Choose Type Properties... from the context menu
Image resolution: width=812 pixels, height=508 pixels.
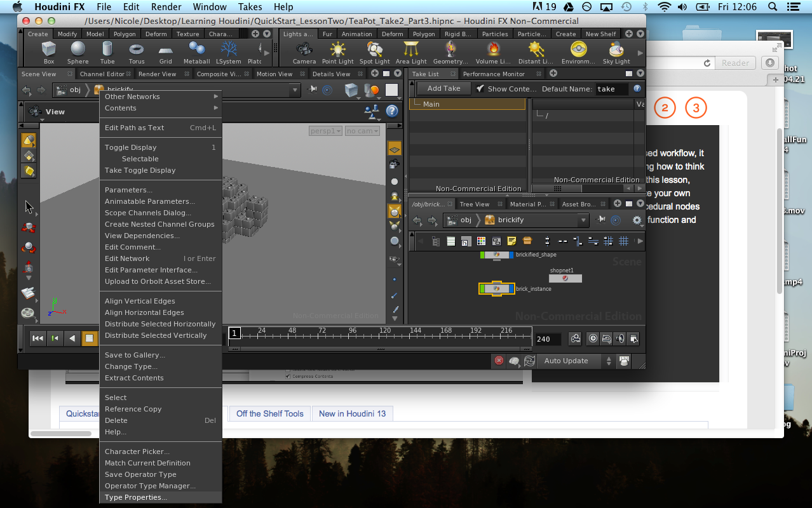pyautogui.click(x=161, y=497)
